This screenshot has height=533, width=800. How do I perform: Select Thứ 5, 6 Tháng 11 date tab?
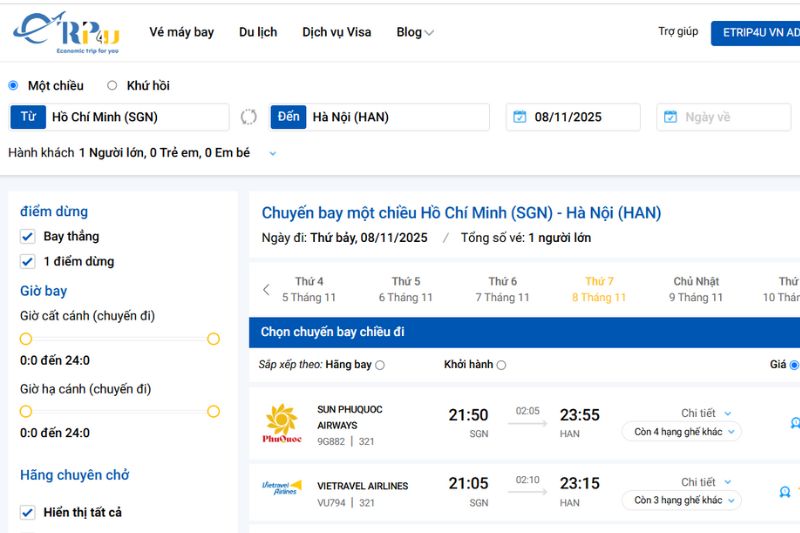pos(406,289)
